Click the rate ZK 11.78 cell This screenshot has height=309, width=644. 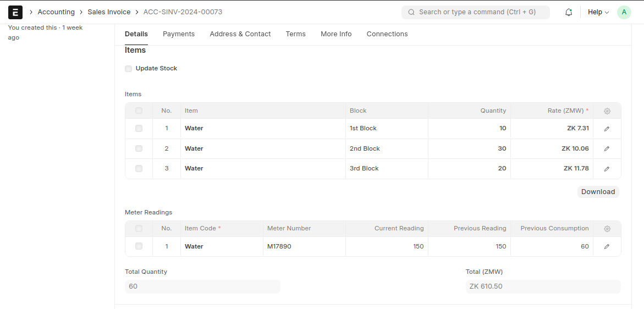click(x=552, y=169)
